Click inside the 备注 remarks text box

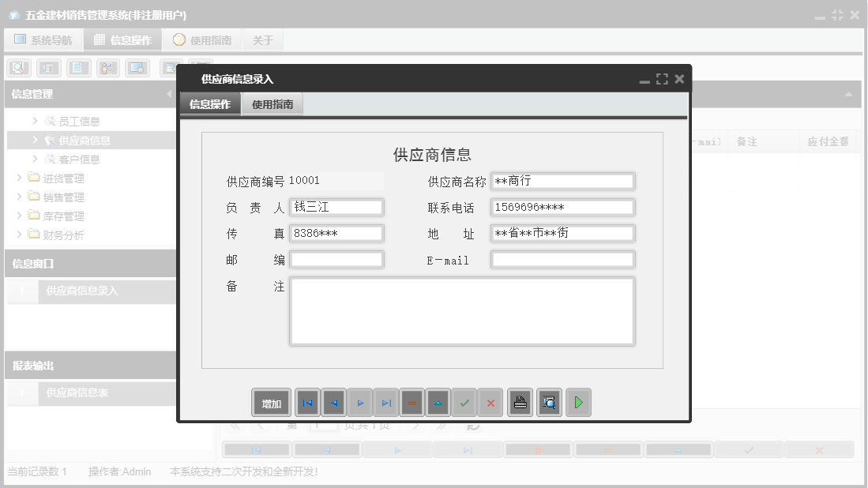click(x=462, y=312)
